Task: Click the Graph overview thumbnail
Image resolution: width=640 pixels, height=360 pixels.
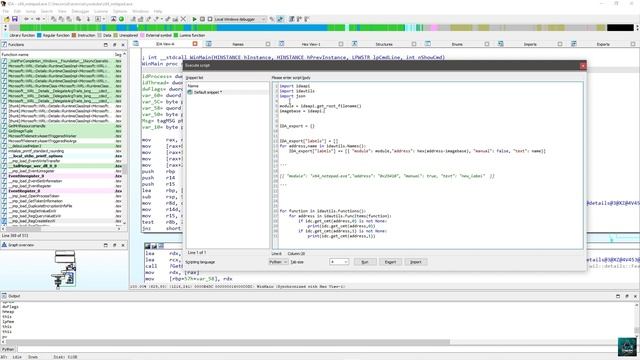Action: (65, 270)
